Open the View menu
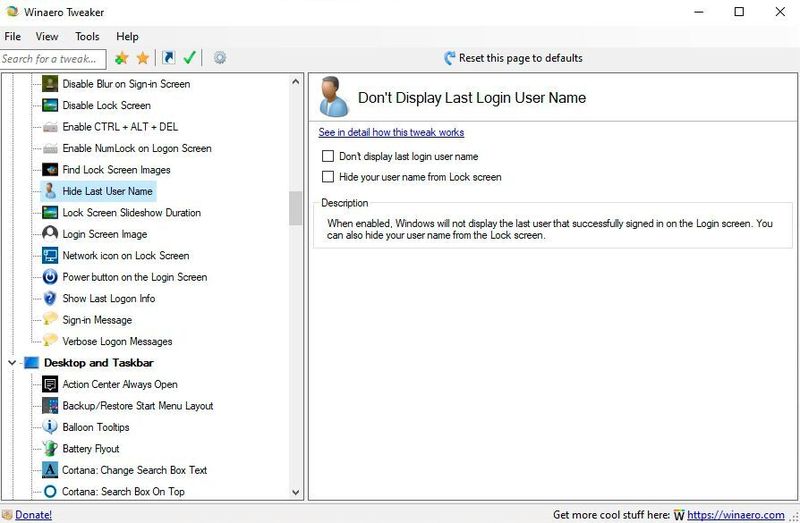Viewport: 800px width, 523px height. (47, 36)
